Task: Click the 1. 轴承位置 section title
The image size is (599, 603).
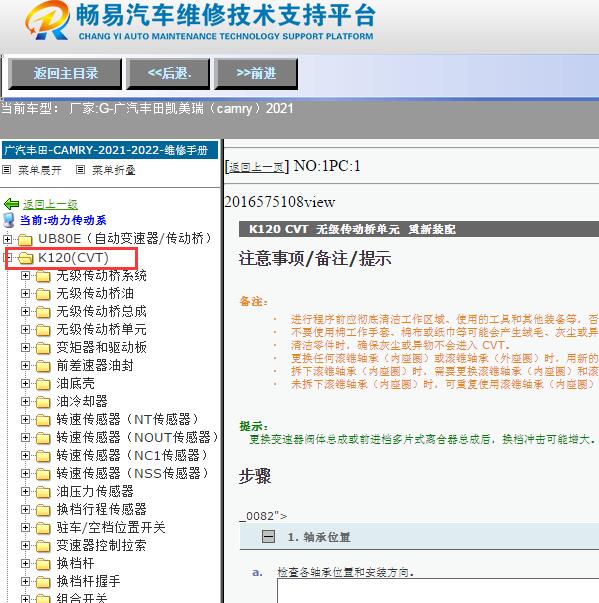Action: [x=319, y=537]
